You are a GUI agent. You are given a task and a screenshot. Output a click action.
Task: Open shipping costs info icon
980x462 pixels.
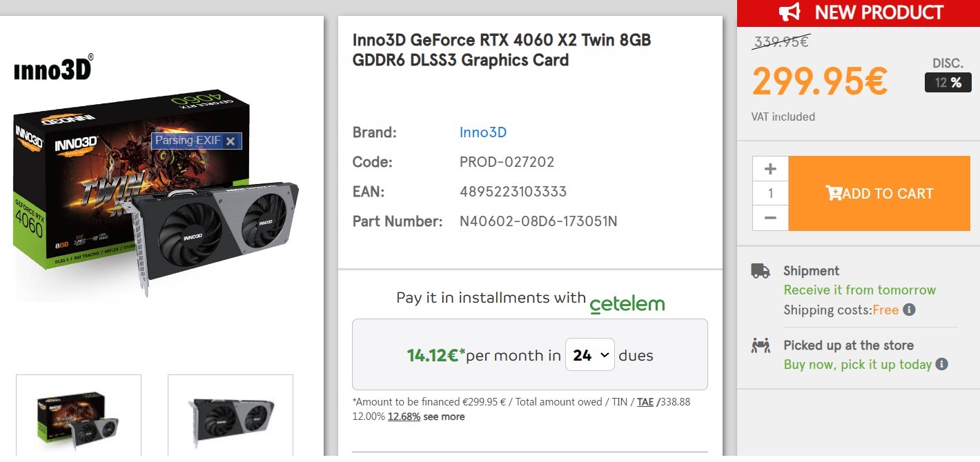click(x=910, y=310)
